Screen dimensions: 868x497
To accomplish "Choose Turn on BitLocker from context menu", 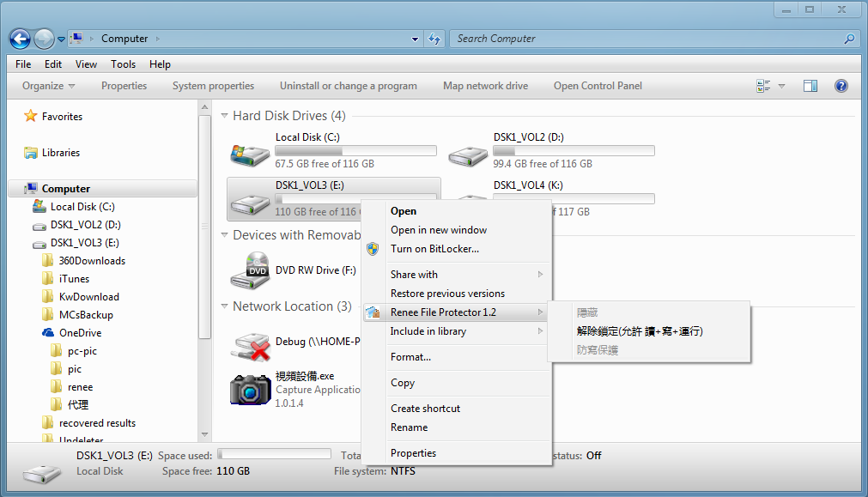I will pyautogui.click(x=434, y=249).
